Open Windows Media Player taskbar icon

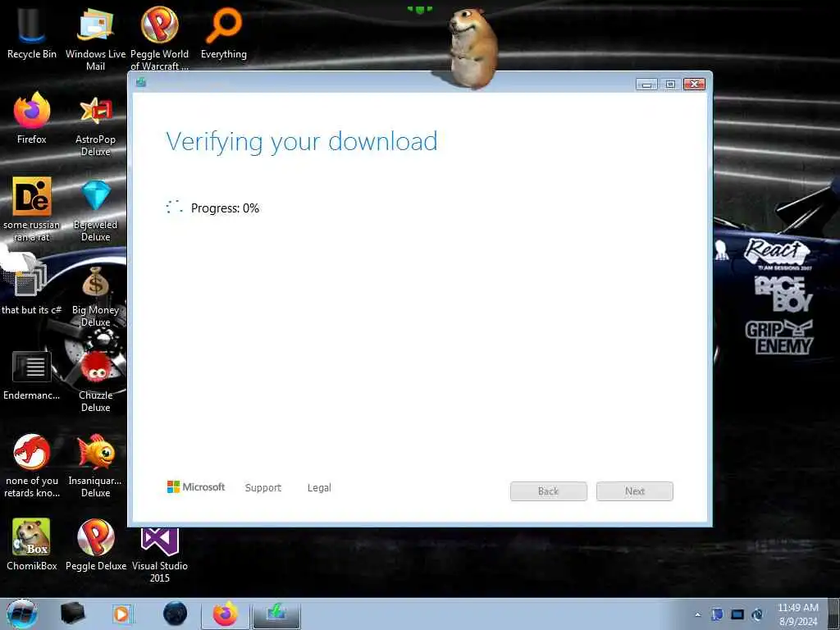point(122,614)
